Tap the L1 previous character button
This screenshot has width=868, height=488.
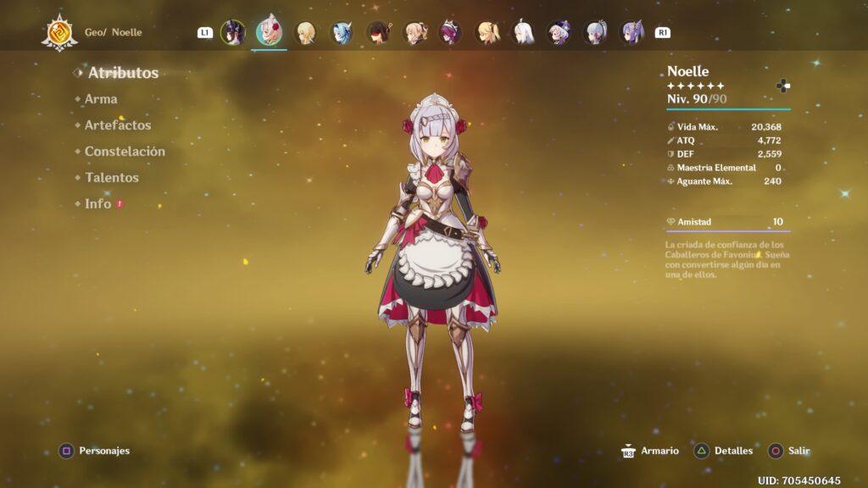[205, 33]
